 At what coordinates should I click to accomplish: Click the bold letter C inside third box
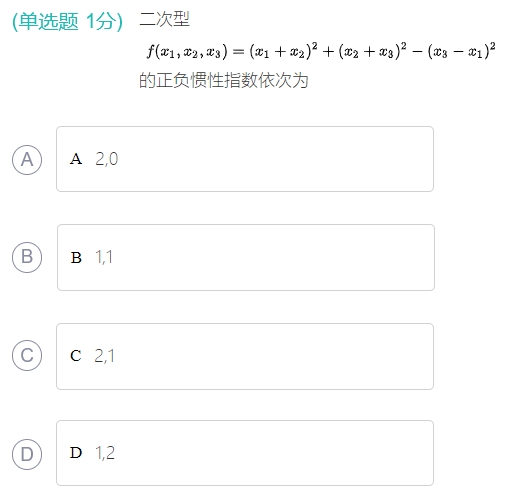click(76, 356)
